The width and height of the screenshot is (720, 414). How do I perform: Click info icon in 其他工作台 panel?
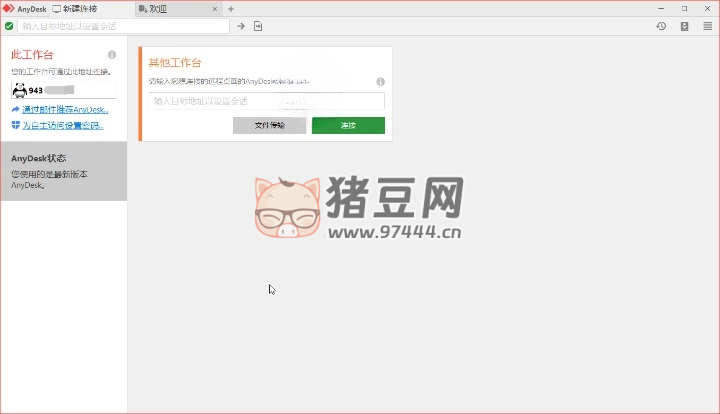381,81
